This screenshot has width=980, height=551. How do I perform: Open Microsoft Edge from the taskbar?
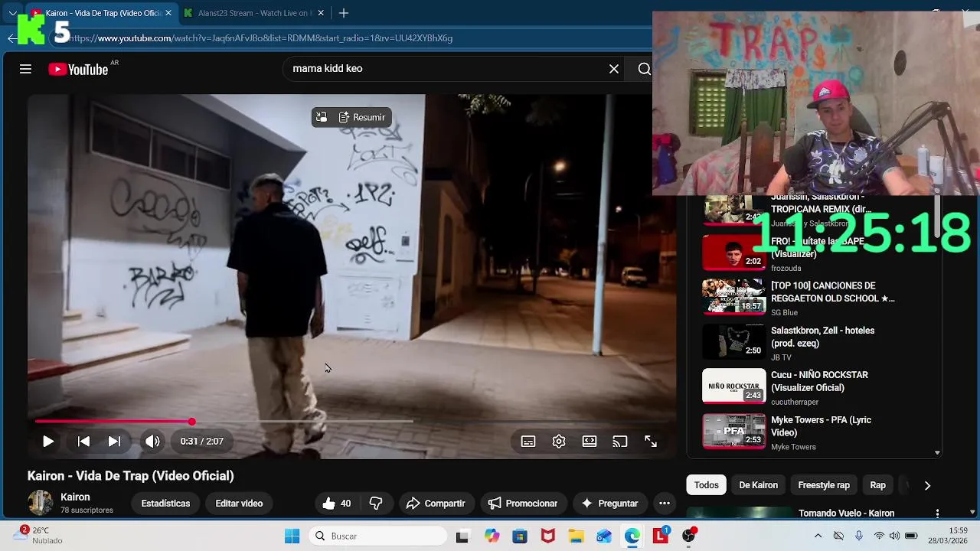click(632, 536)
